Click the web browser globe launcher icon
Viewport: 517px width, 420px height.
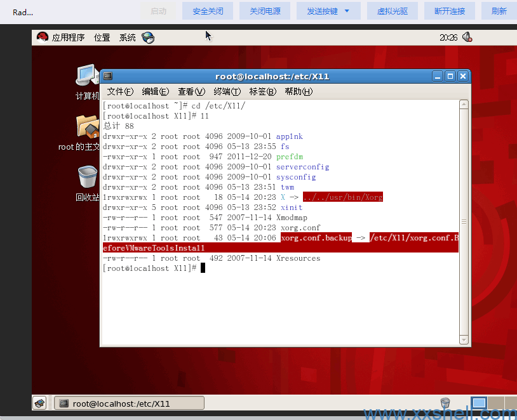click(x=148, y=37)
